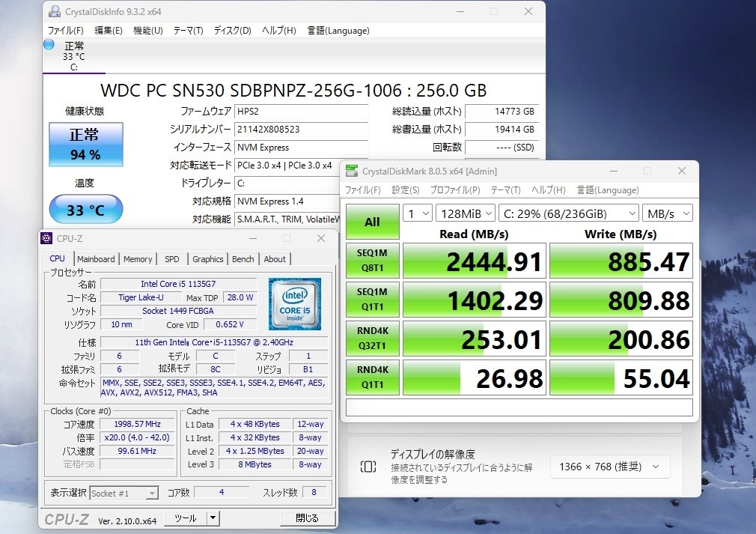Open the C: 29% drive selection dropdown
Image resolution: width=756 pixels, height=534 pixels.
tap(568, 213)
